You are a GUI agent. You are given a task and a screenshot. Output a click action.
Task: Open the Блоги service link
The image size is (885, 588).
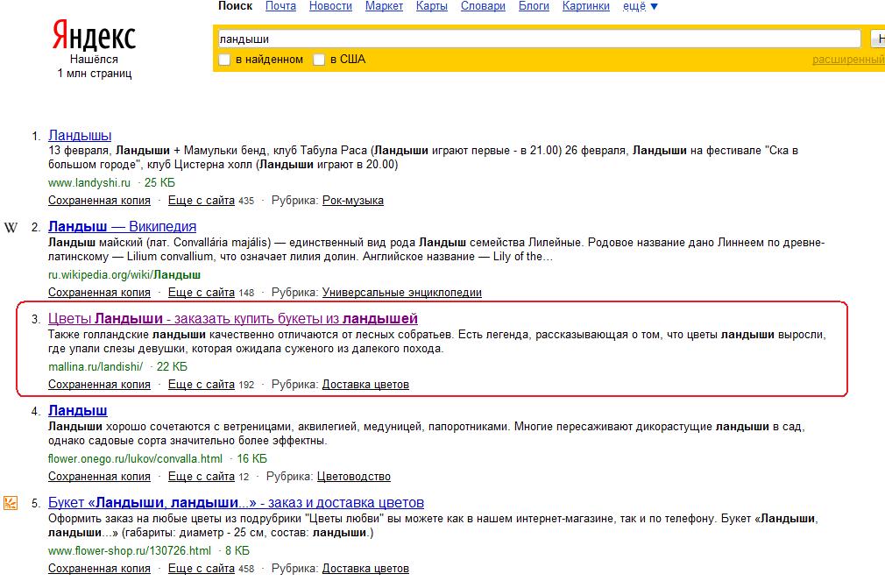(534, 6)
